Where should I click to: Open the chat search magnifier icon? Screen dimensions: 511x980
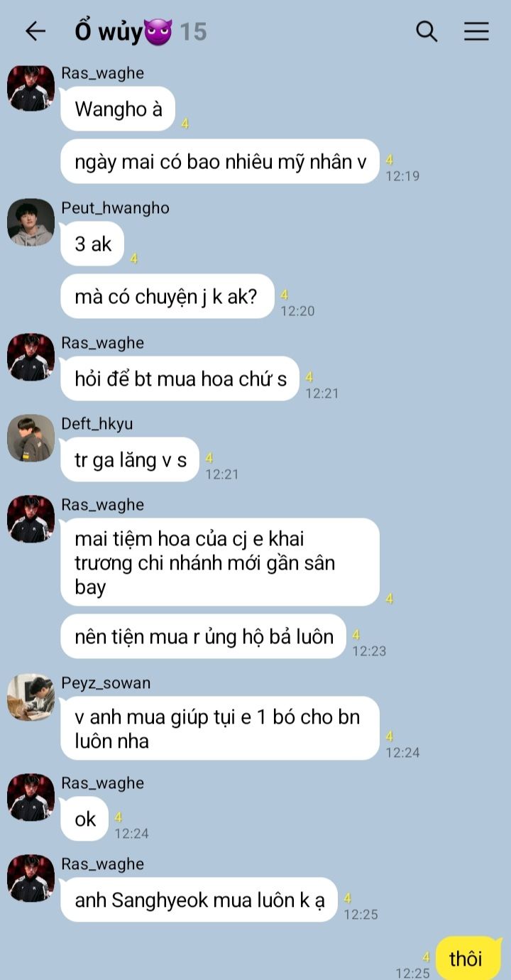[x=426, y=31]
